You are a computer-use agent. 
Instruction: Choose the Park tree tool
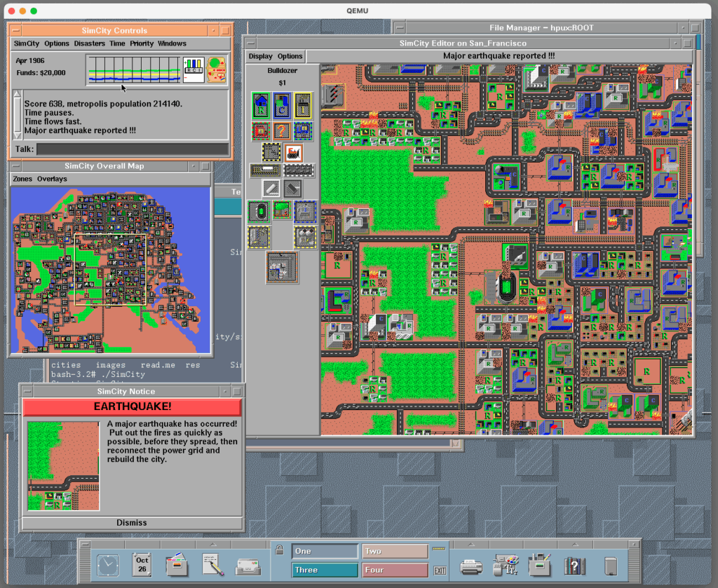pos(282,211)
